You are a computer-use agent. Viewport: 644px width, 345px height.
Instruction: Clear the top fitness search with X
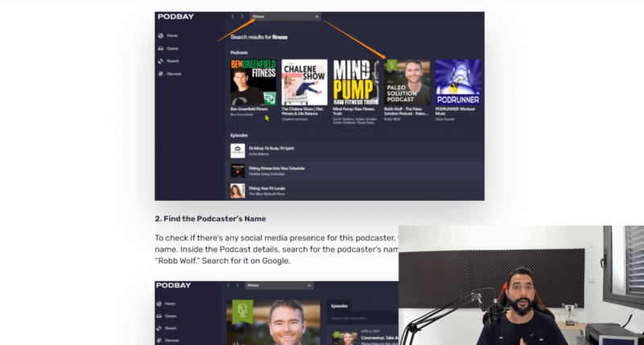tap(316, 17)
